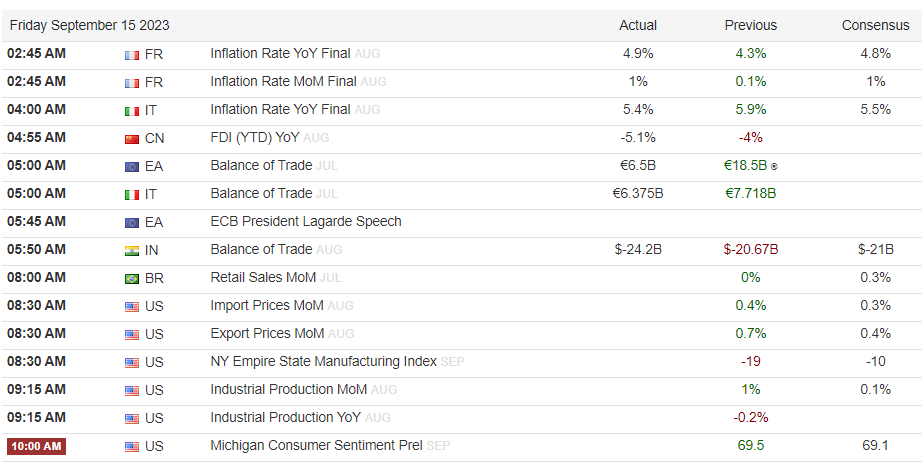The width and height of the screenshot is (922, 462).
Task: Click the US flag beside NY Empire State Index
Action: tap(132, 362)
